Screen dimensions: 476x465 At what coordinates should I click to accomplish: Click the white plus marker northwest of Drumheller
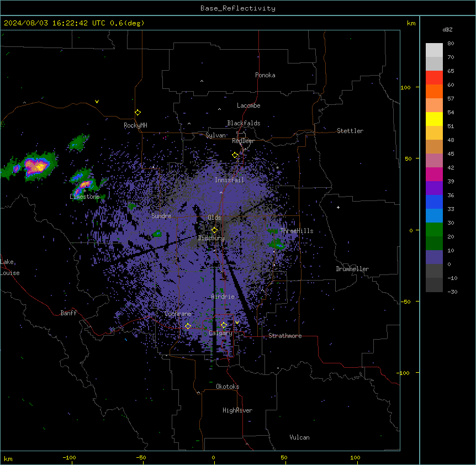click(338, 207)
